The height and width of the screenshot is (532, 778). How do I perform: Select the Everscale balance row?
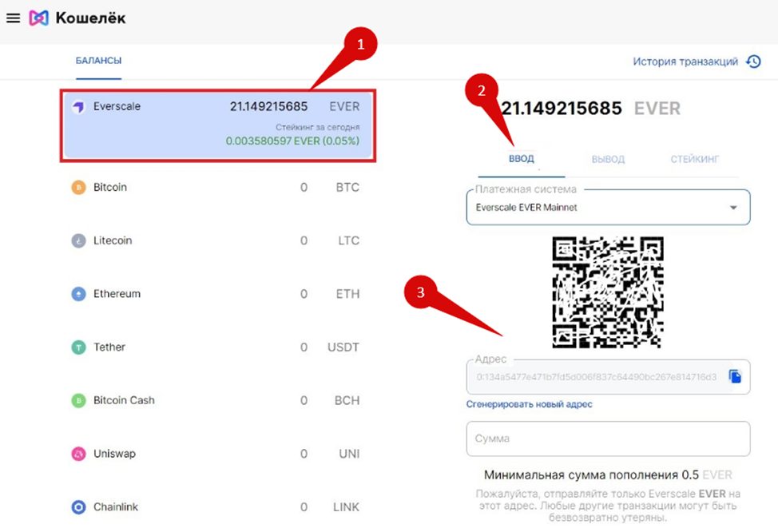point(218,125)
